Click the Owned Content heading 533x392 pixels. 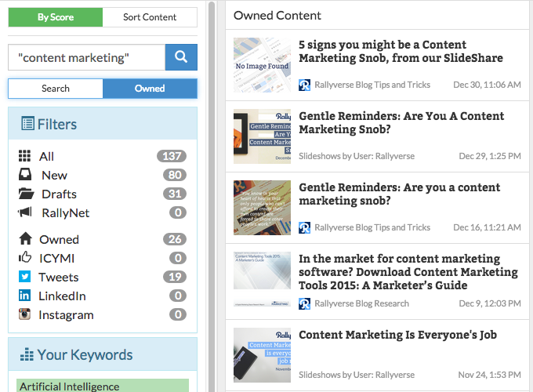pos(277,16)
